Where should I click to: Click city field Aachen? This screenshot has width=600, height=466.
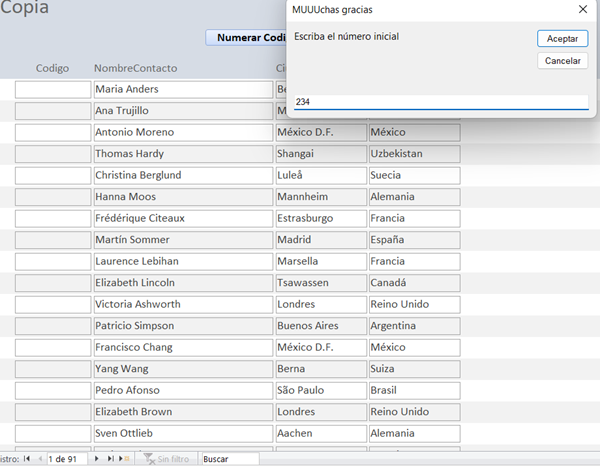point(321,433)
